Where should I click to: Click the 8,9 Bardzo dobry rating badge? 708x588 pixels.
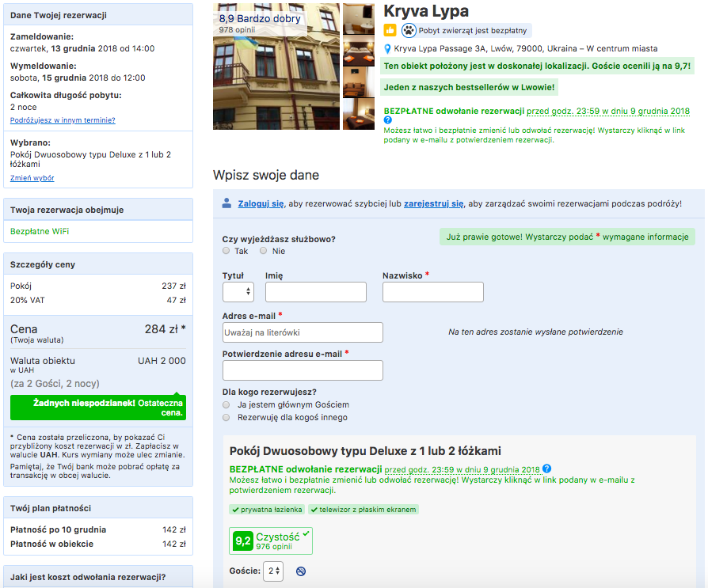coord(260,24)
